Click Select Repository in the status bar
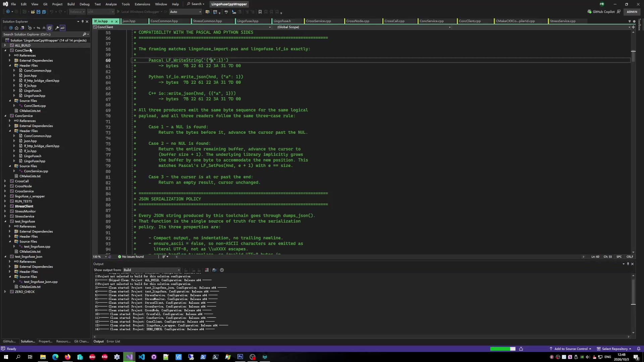This screenshot has height=362, width=644. click(x=614, y=349)
